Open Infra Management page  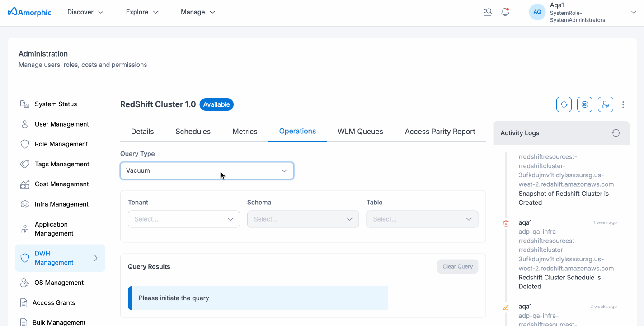click(62, 204)
